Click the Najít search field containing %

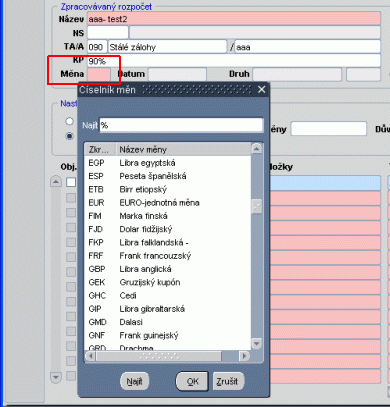tap(181, 125)
